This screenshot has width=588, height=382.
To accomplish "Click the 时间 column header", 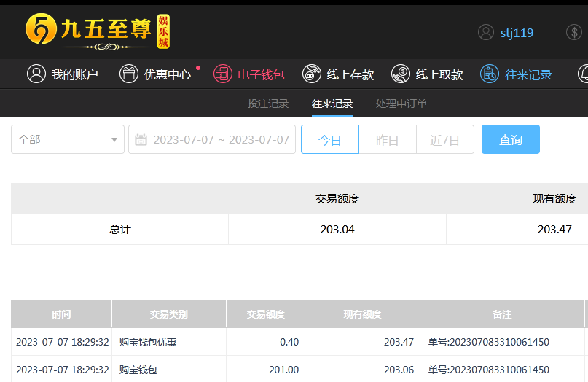I will (x=61, y=313).
